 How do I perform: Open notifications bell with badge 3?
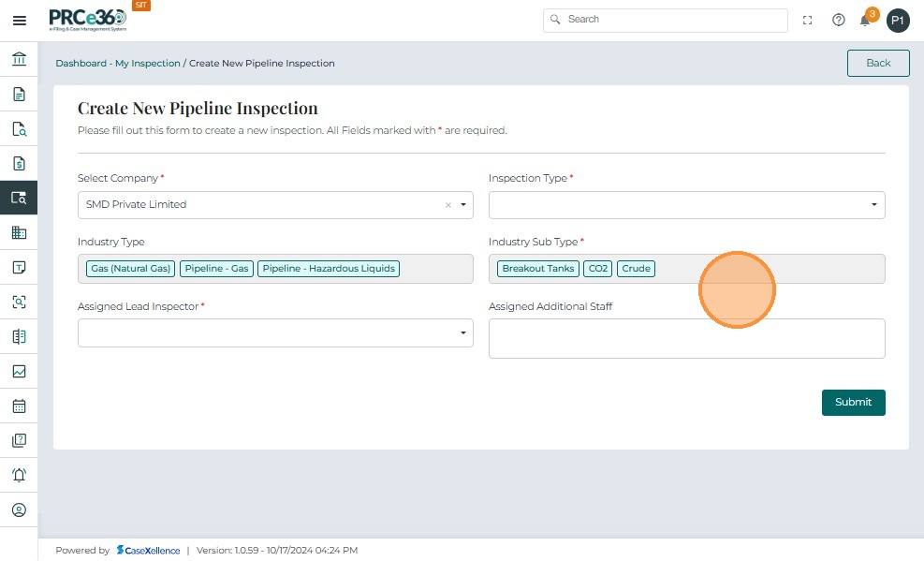click(866, 20)
